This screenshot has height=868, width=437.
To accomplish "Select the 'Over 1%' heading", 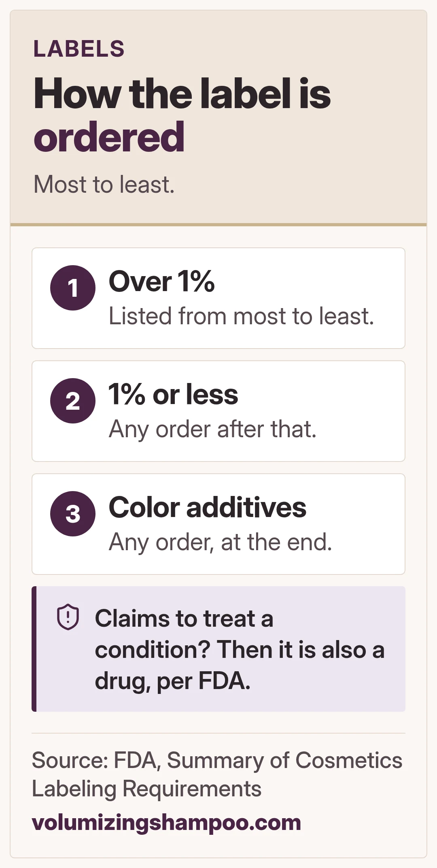I will 161,281.
